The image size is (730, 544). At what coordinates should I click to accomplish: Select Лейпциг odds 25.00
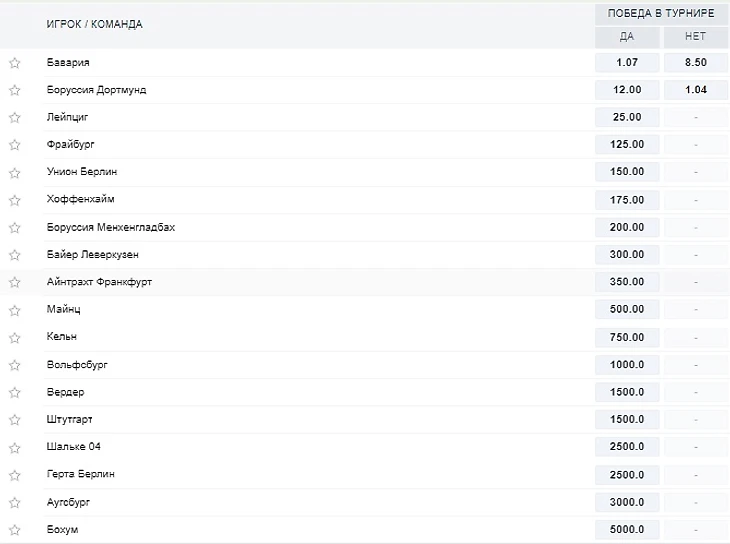point(627,117)
